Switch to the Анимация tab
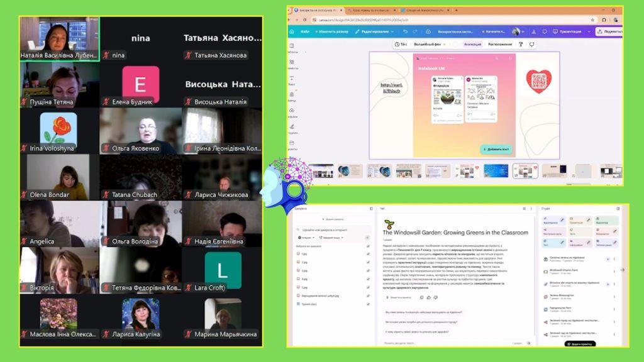Screen dimensions: 644x362 [472, 45]
